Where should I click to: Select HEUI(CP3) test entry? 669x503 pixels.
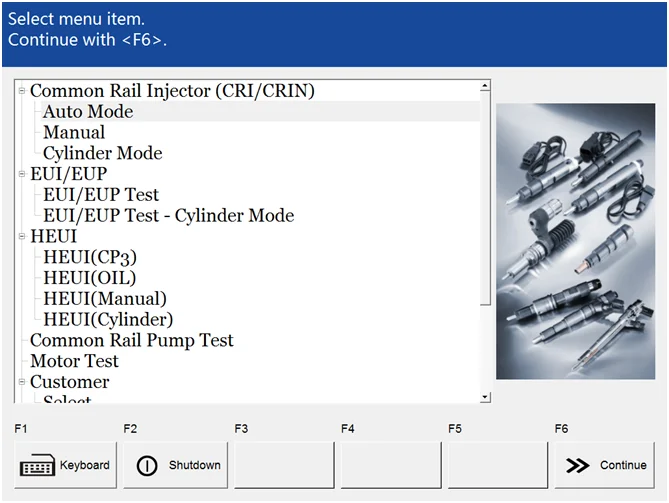pyautogui.click(x=90, y=257)
